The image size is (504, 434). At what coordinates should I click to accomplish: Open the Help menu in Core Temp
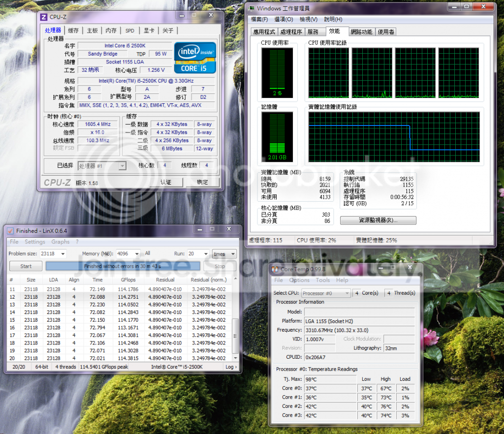342,280
